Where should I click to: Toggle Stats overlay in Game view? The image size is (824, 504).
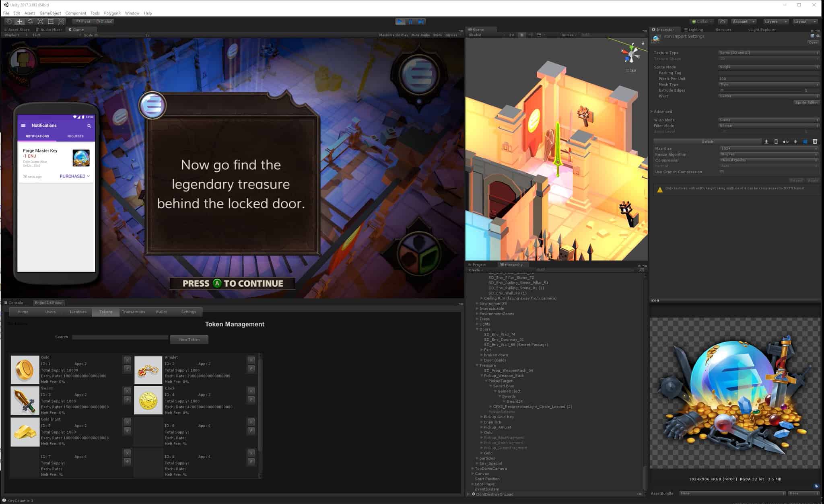[437, 35]
